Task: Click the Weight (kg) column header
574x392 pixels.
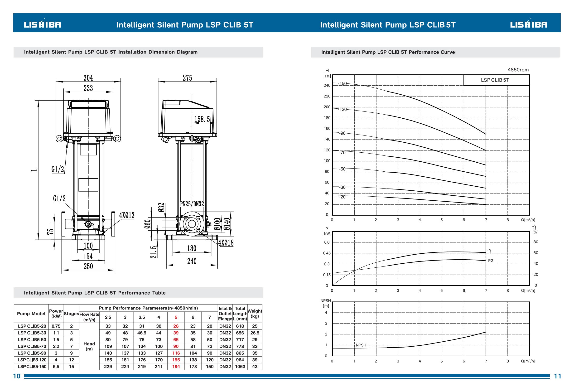Action: click(255, 314)
